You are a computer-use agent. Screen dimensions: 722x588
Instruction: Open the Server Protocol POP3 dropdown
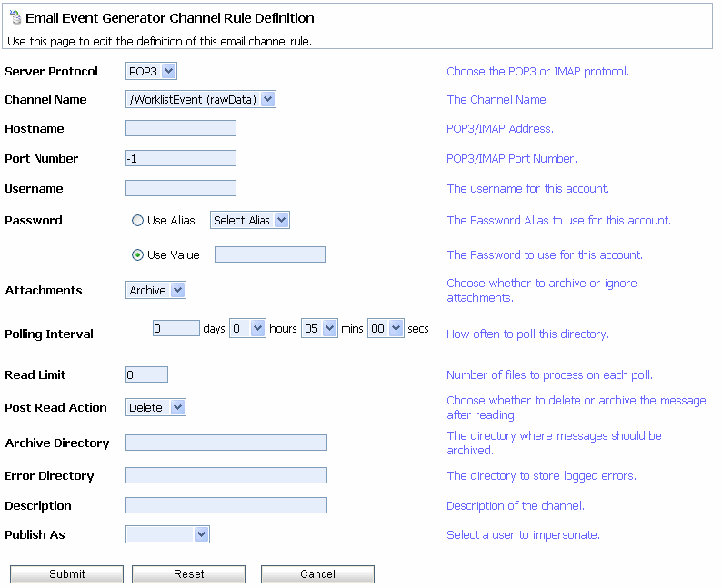tap(151, 71)
